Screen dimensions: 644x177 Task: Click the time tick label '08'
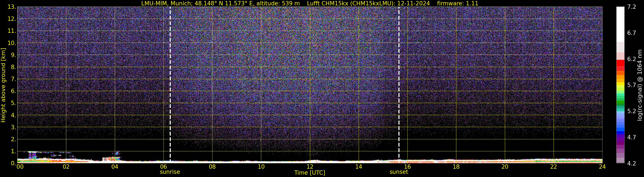click(212, 167)
